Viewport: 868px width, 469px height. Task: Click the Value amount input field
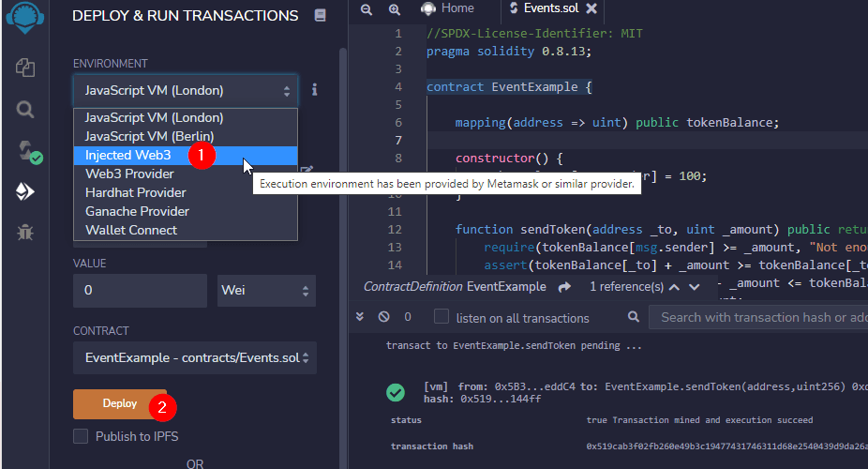(140, 290)
